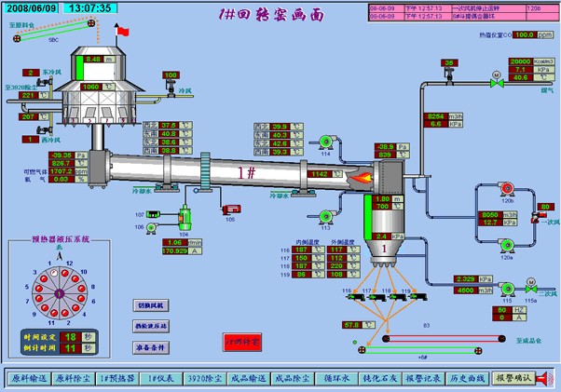Click the time setting value 18 field
The width and height of the screenshot is (561, 392).
coord(70,335)
